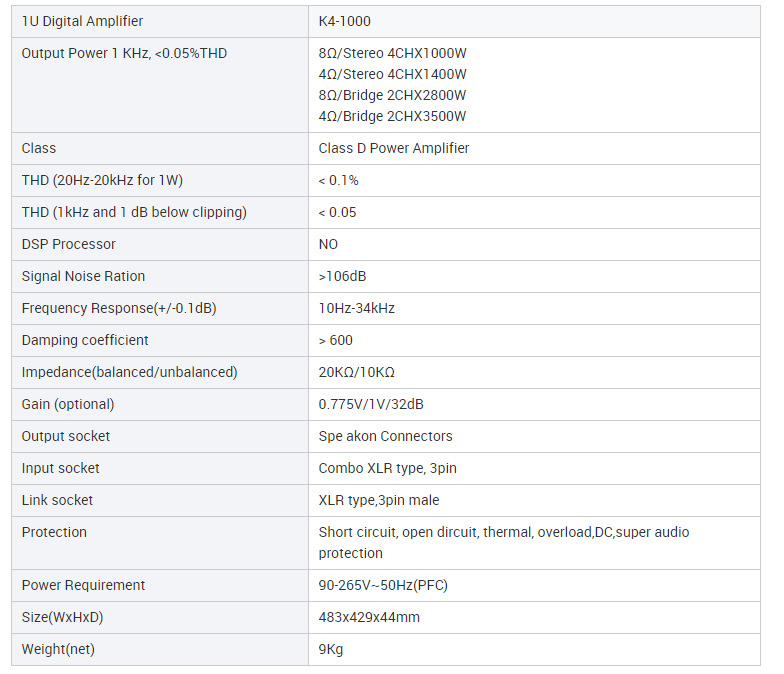Click the "Damping coefficient" label
Image resolution: width=784 pixels, height=674 pixels.
pos(85,340)
